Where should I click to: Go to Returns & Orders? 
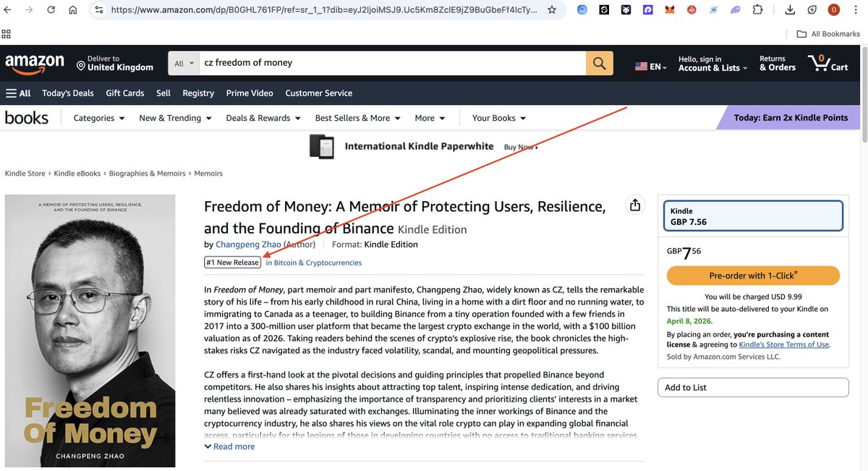(x=778, y=64)
